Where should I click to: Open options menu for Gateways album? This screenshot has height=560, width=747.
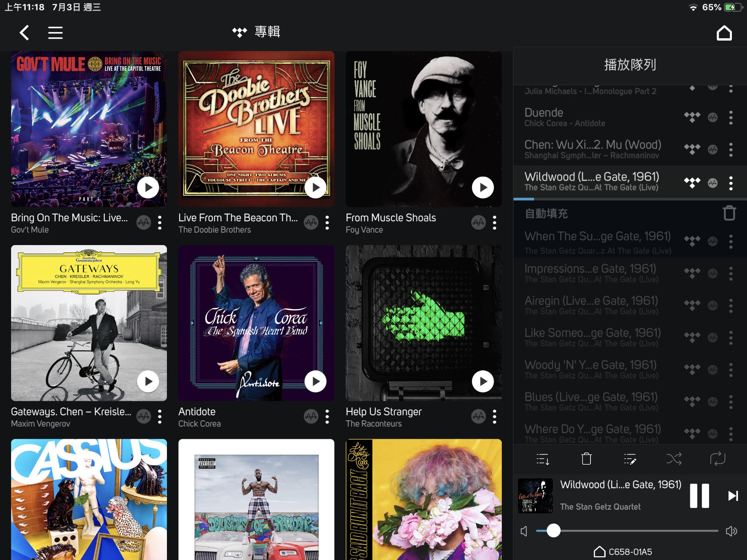click(160, 417)
